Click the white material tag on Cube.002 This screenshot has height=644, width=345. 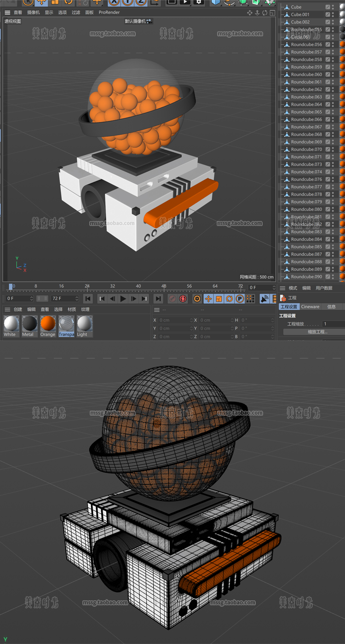click(x=342, y=22)
